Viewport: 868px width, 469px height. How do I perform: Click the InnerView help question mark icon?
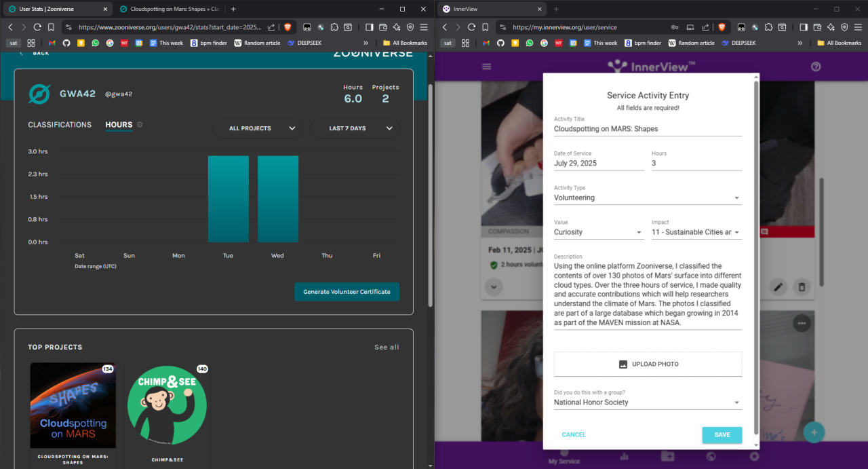pyautogui.click(x=816, y=67)
